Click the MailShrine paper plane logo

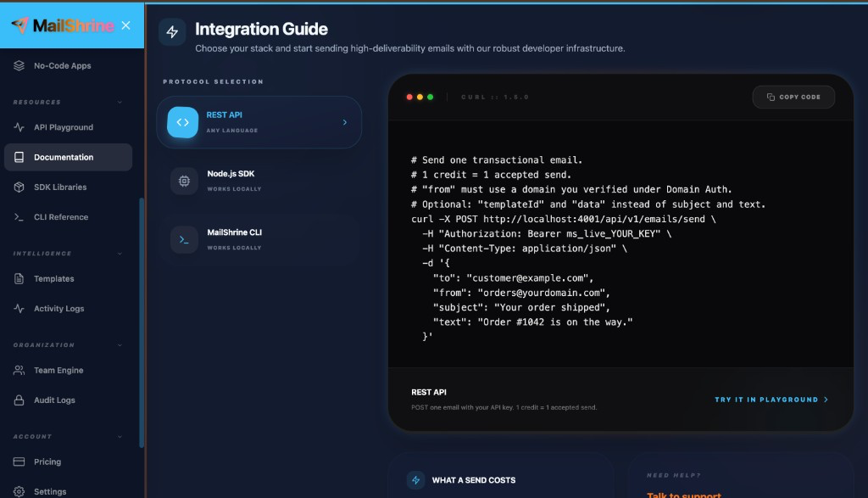point(19,25)
